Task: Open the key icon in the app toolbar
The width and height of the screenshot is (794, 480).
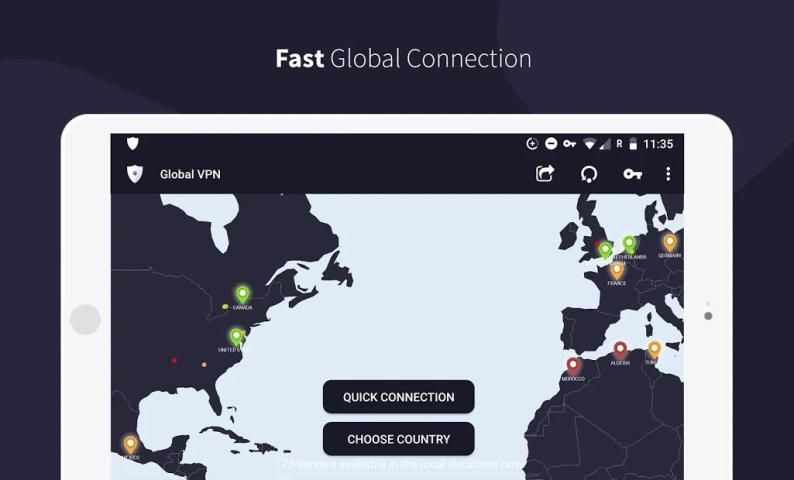Action: click(x=632, y=174)
